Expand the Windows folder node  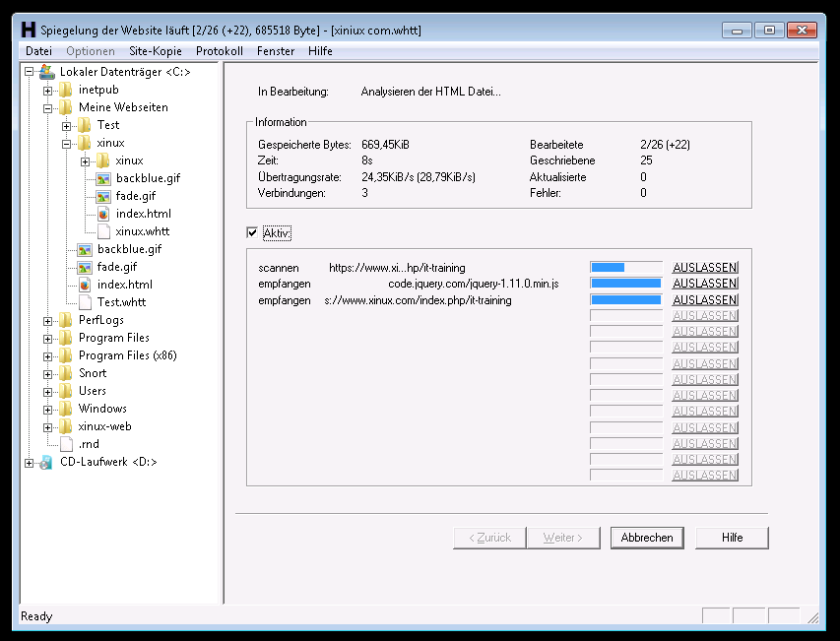click(x=47, y=409)
